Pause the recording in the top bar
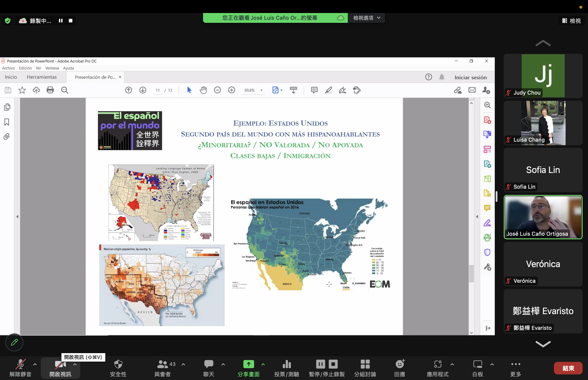Viewport: 588px width, 380px height. click(61, 21)
